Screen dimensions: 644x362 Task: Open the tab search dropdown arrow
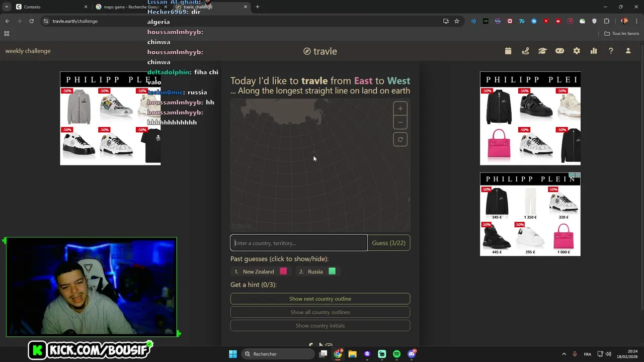pos(7,7)
